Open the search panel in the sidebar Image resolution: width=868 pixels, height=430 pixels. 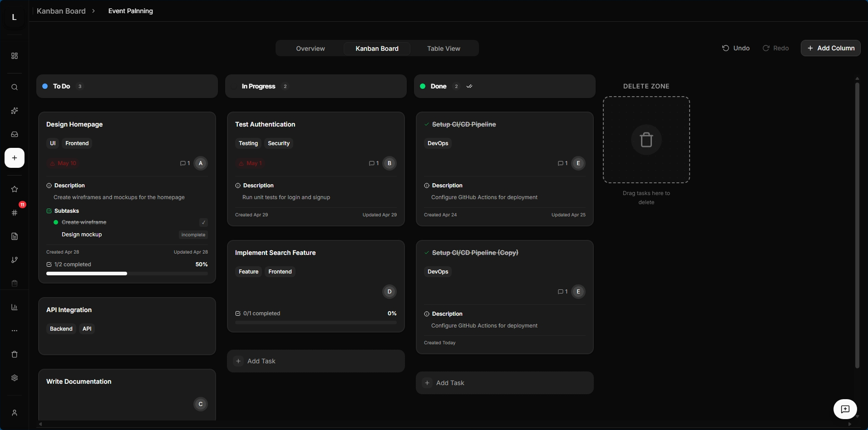(14, 88)
